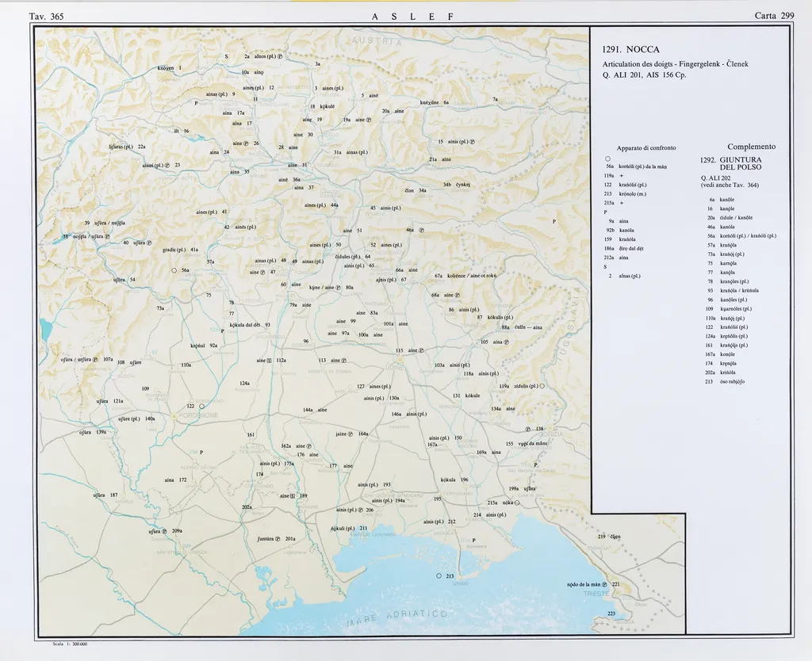Click the PORDENONE city marker on map
812x661 pixels.
pyautogui.click(x=173, y=415)
